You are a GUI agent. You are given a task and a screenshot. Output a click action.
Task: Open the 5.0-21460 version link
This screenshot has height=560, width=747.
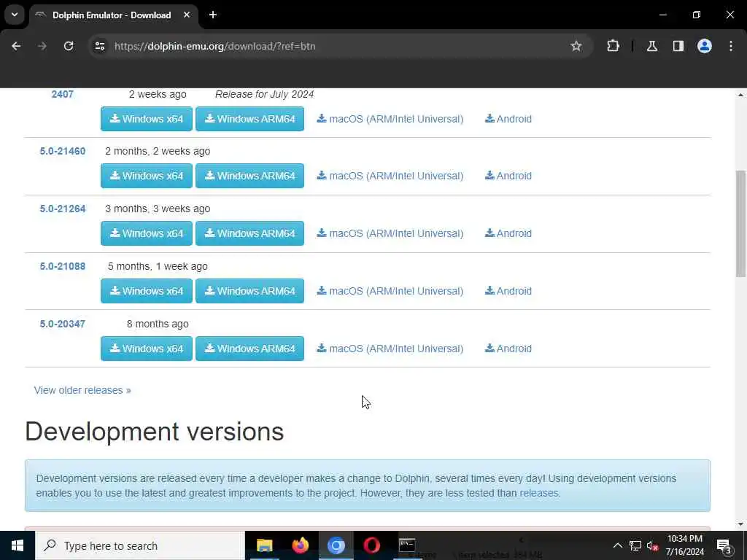[x=63, y=151]
